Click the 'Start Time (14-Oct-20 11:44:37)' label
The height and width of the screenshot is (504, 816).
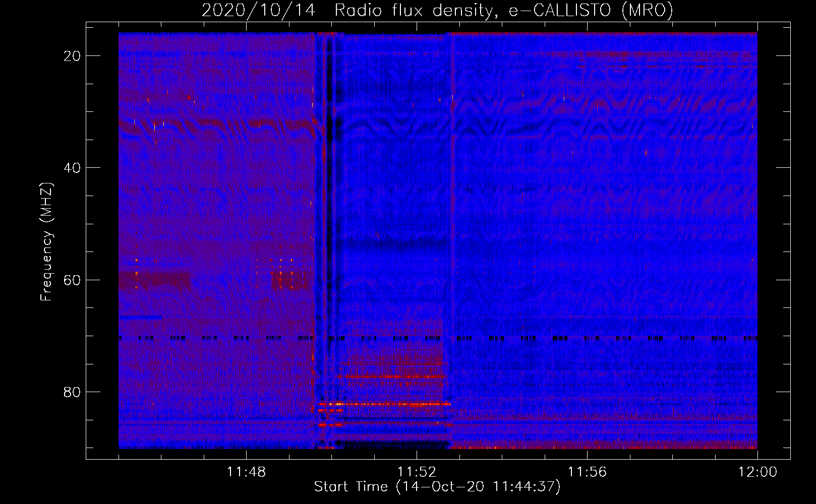point(437,487)
